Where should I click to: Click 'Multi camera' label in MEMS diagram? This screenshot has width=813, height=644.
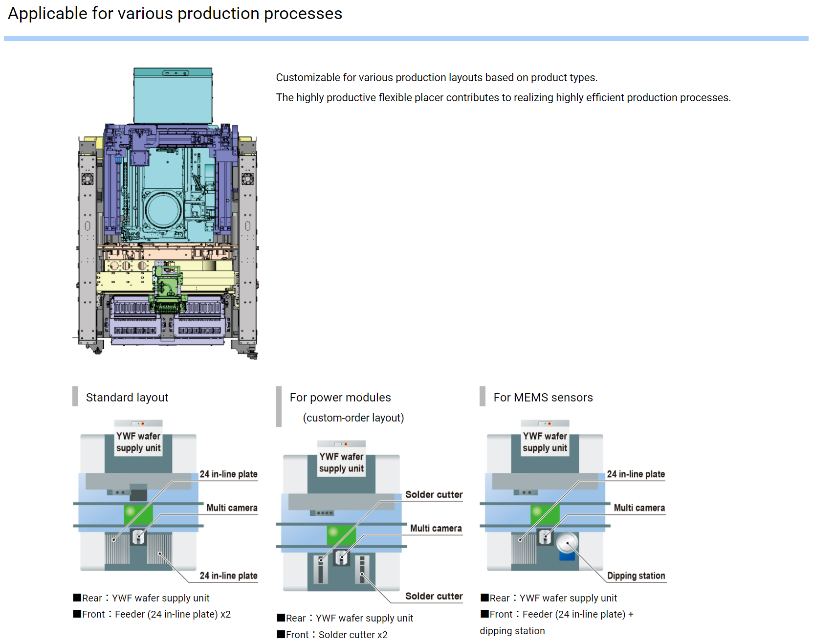coord(639,508)
